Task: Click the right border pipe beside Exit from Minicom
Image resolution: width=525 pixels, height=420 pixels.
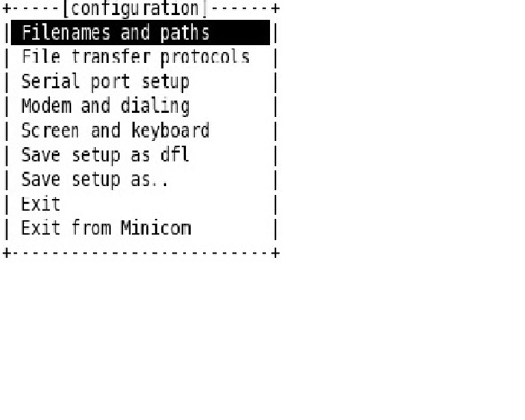Action: pyautogui.click(x=275, y=228)
